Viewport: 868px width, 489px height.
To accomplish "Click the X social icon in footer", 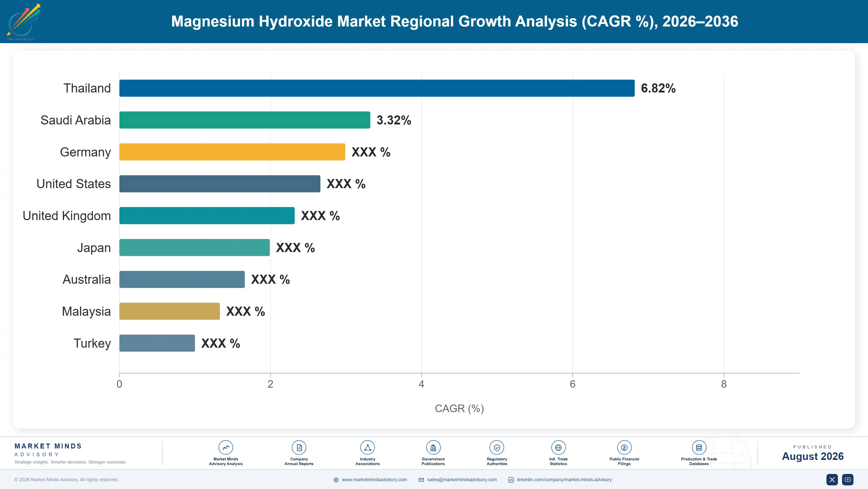I will tap(832, 480).
